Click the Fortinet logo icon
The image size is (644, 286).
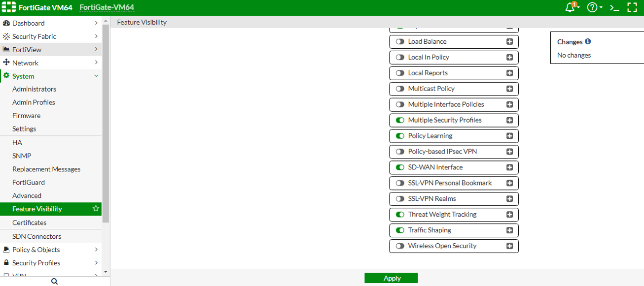[x=9, y=7]
